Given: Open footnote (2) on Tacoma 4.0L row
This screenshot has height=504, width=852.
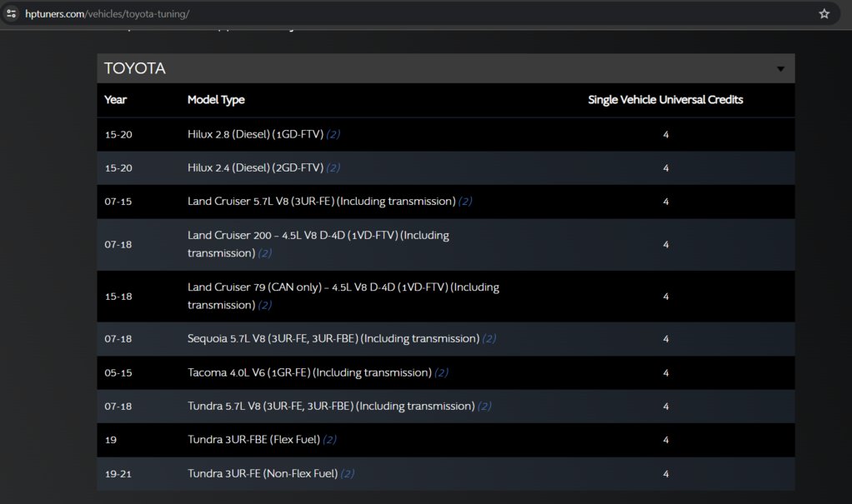Looking at the screenshot, I should coord(441,372).
